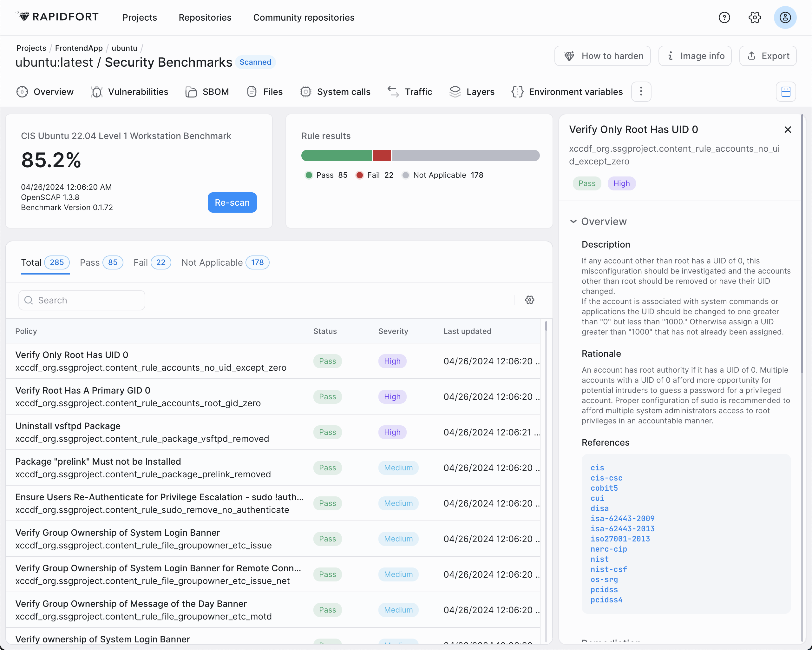This screenshot has width=812, height=650.
Task: Switch to the Not Applicable 178 tab
Action: point(225,263)
